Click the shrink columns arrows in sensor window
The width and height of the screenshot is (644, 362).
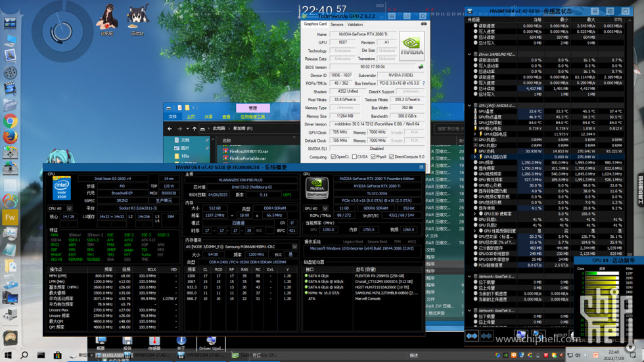pyautogui.click(x=486, y=336)
